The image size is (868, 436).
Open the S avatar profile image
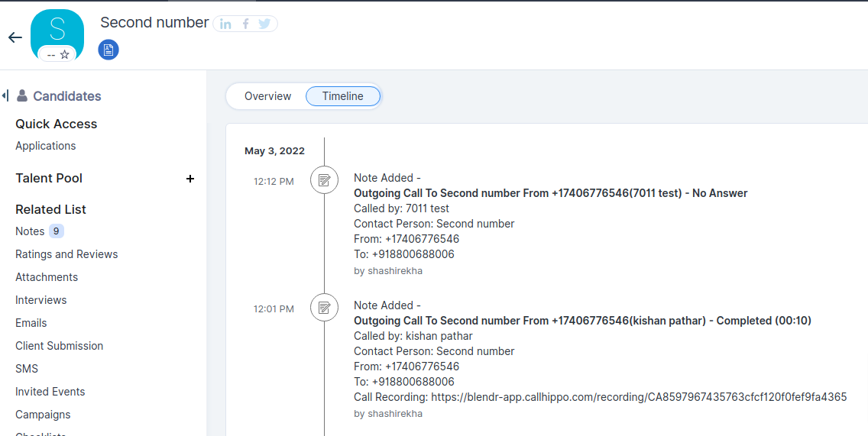click(x=57, y=34)
